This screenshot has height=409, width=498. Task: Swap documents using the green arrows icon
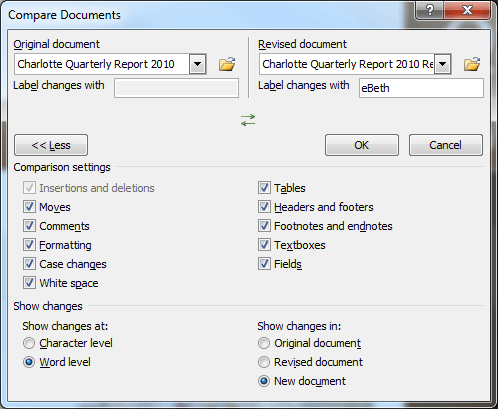248,120
